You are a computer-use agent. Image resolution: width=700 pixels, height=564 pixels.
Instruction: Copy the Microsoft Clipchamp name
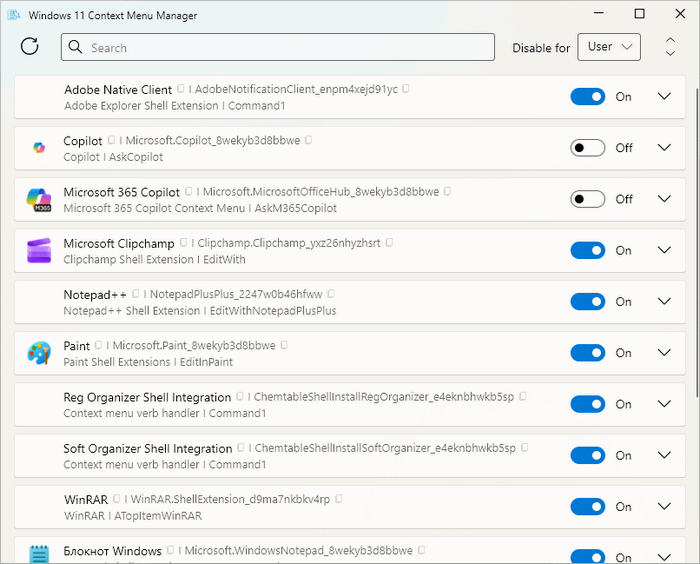point(183,242)
